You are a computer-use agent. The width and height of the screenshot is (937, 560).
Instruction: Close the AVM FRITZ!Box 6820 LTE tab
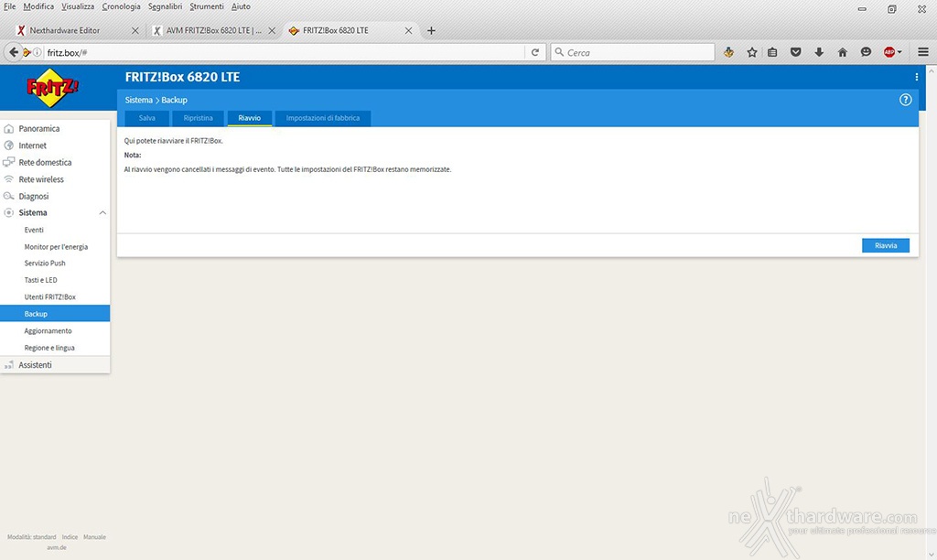tap(272, 30)
